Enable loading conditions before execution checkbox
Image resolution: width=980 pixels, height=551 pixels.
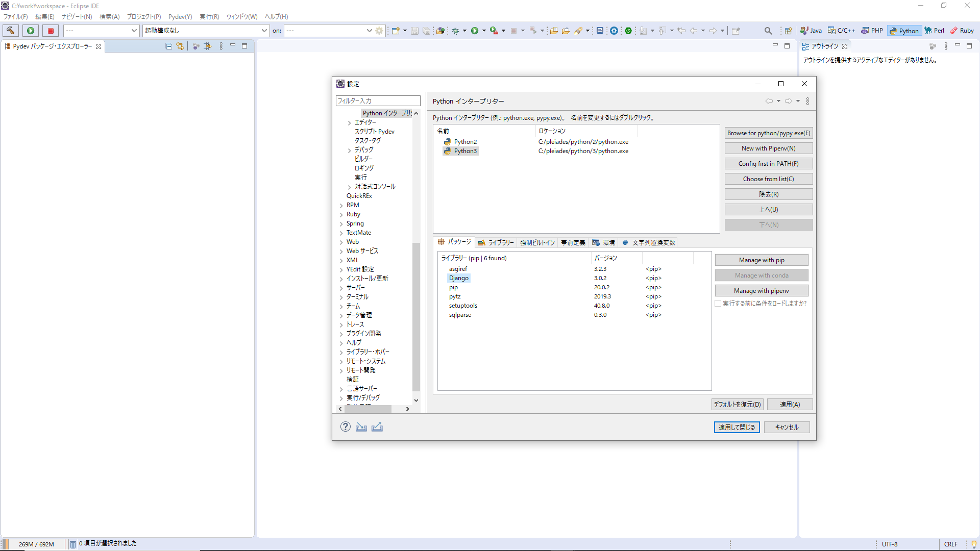pyautogui.click(x=718, y=303)
